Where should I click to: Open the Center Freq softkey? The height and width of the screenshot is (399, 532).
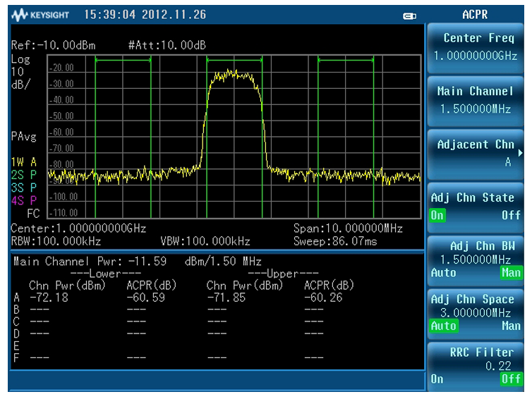pos(476,47)
